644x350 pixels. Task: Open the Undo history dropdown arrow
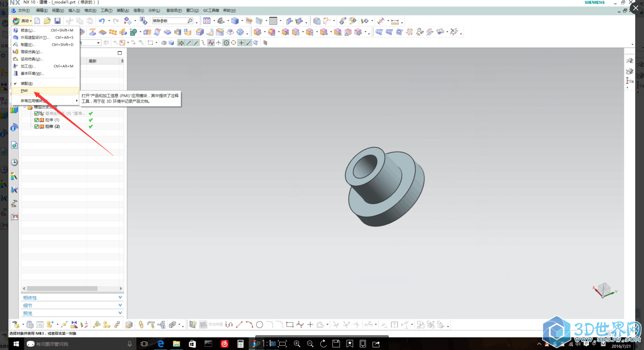109,21
